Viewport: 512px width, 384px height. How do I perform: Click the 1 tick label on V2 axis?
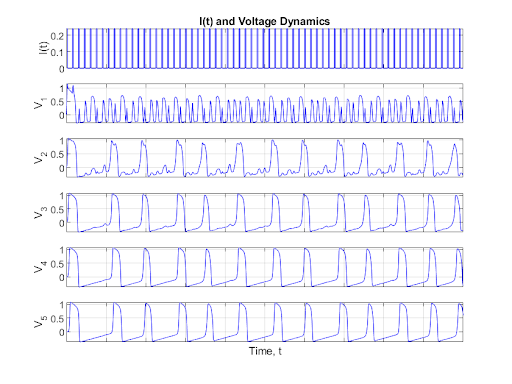[x=62, y=141]
